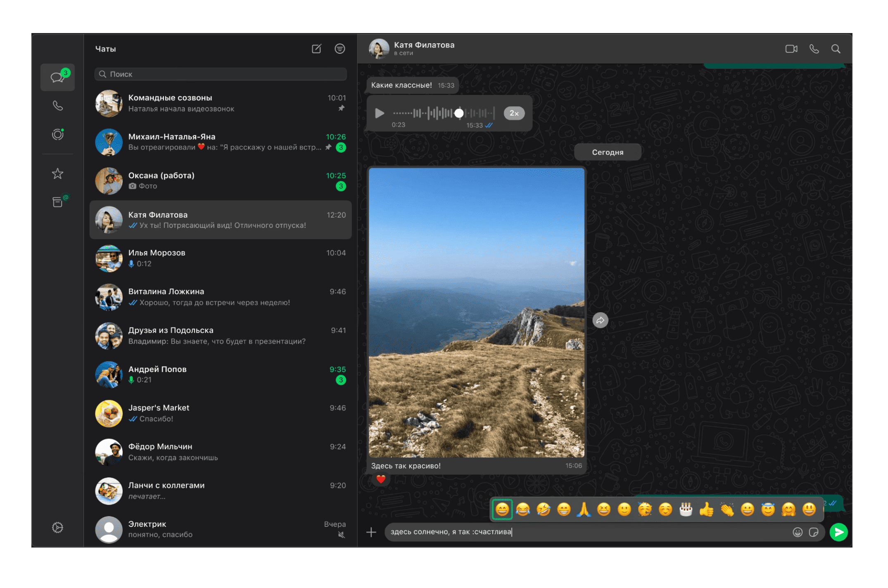The height and width of the screenshot is (588, 888).
Task: Open Archived chats in sidebar
Action: (58, 202)
